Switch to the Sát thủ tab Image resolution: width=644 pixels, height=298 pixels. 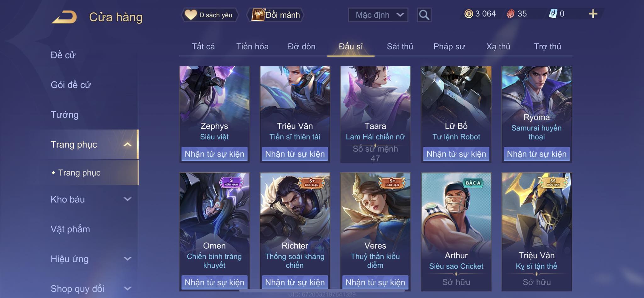click(400, 47)
